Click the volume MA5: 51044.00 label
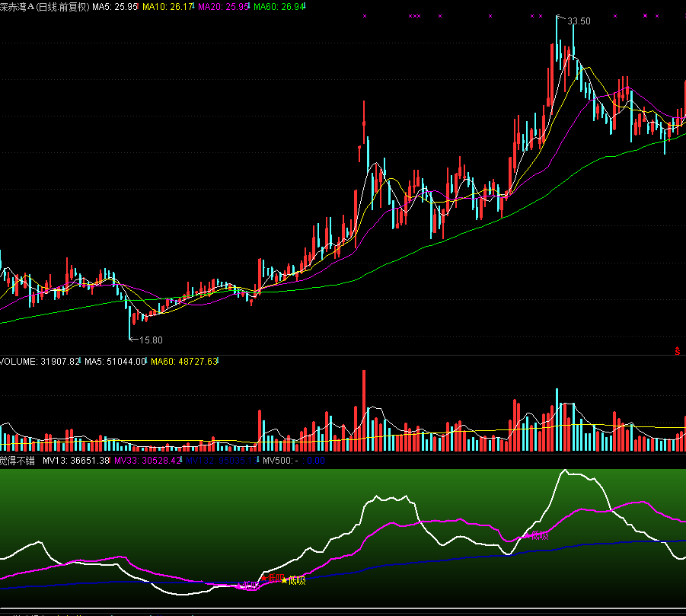This screenshot has height=616, width=686. click(115, 362)
